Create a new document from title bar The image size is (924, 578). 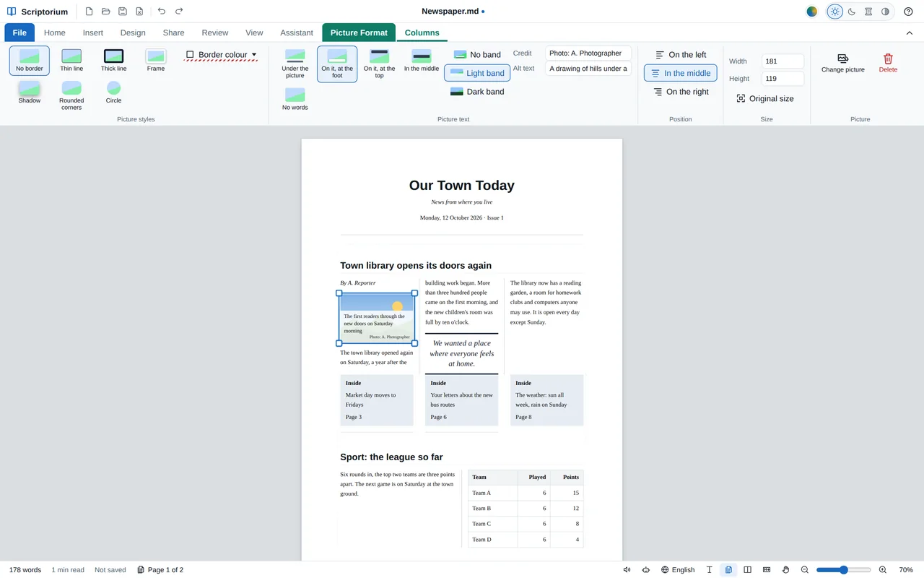89,12
